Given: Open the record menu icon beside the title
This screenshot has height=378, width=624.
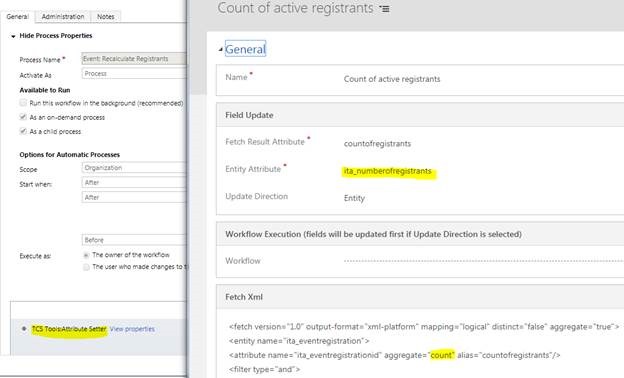Looking at the screenshot, I should pyautogui.click(x=384, y=9).
